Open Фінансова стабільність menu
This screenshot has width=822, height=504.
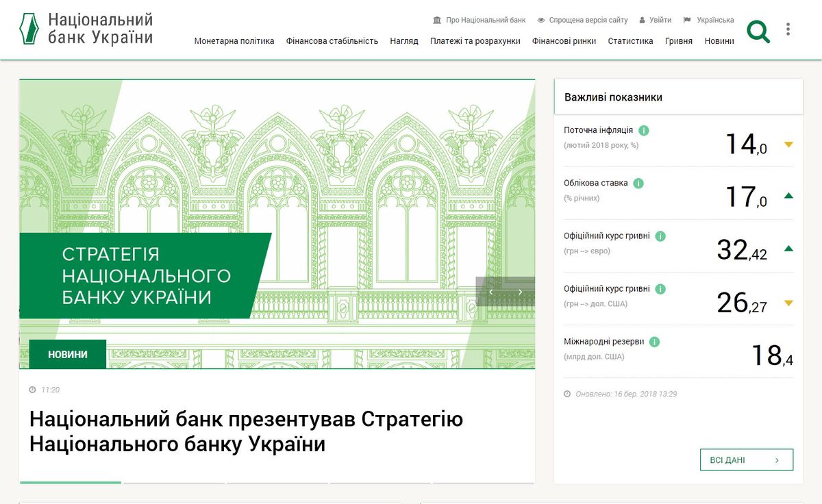(x=332, y=41)
